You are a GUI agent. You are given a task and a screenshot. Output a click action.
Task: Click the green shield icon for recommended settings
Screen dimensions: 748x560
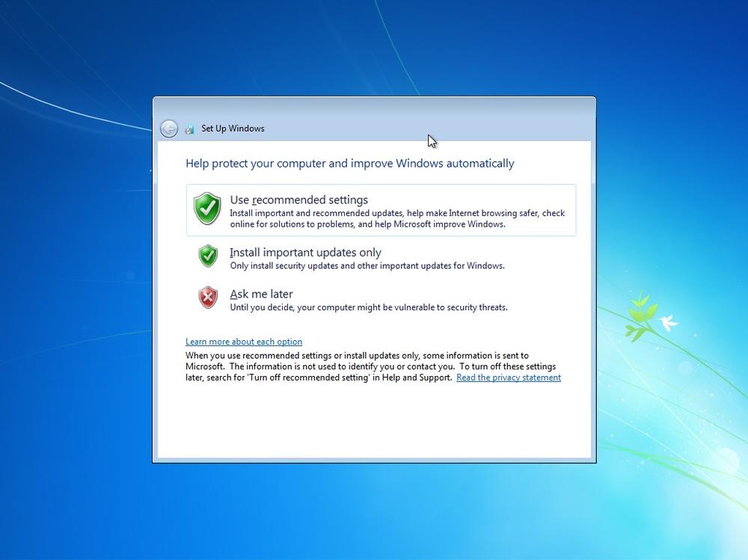click(209, 207)
